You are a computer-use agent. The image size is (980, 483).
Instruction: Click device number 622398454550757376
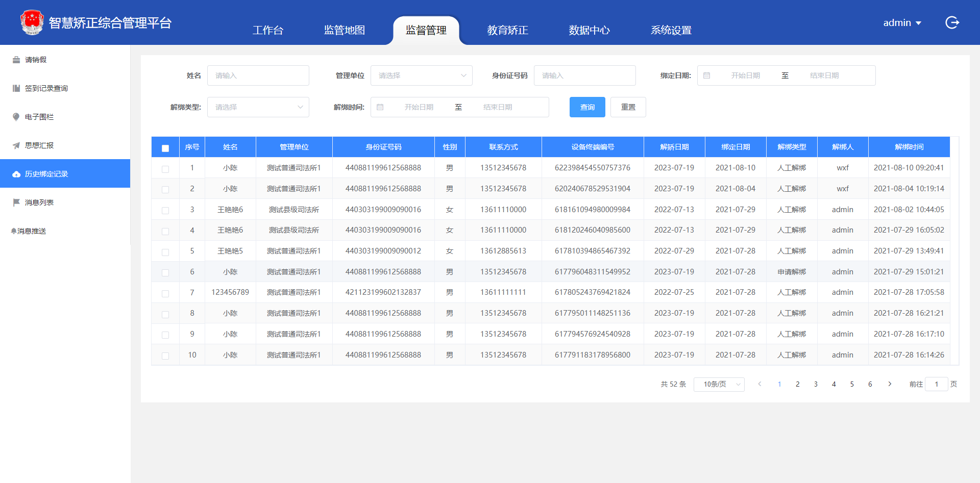tap(593, 168)
